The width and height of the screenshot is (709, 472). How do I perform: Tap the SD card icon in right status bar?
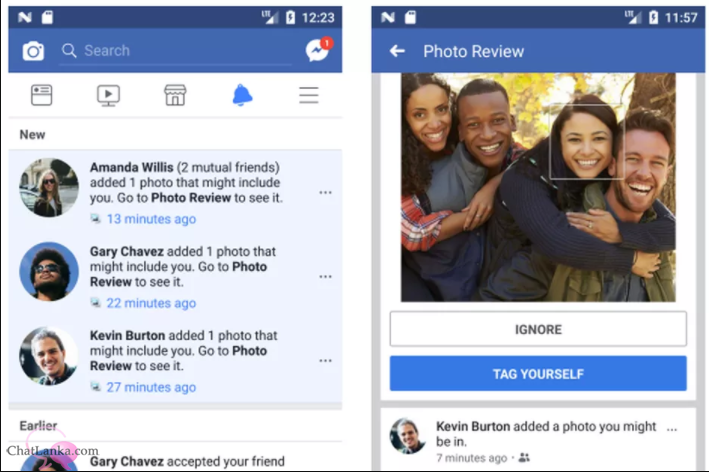click(410, 18)
